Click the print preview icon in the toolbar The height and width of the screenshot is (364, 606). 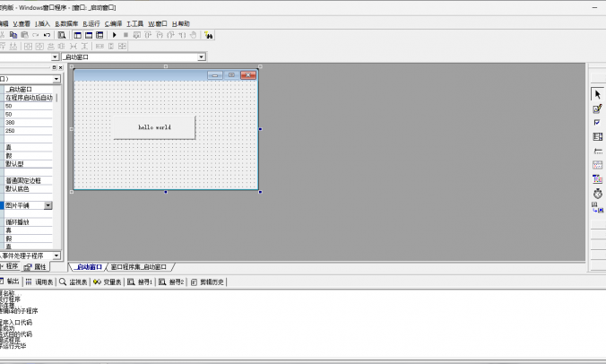point(63,35)
